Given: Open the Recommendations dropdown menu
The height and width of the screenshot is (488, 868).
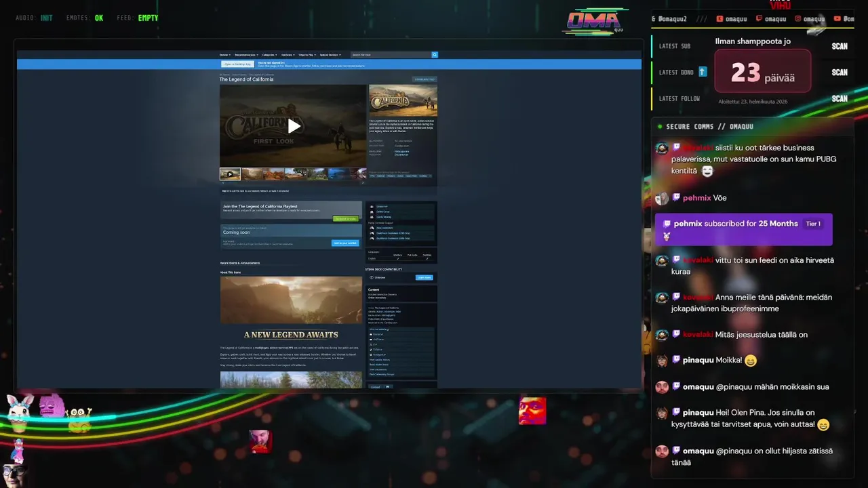Looking at the screenshot, I should click(x=246, y=55).
